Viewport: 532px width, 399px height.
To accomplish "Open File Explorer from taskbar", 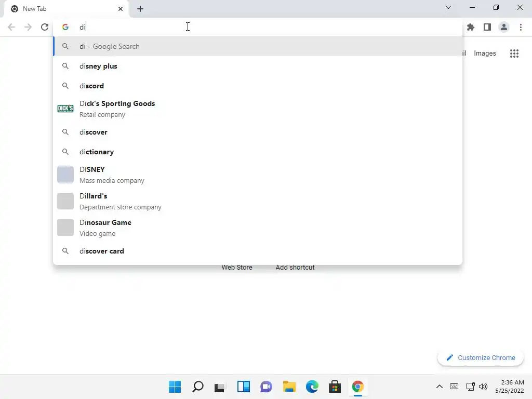I will click(289, 387).
